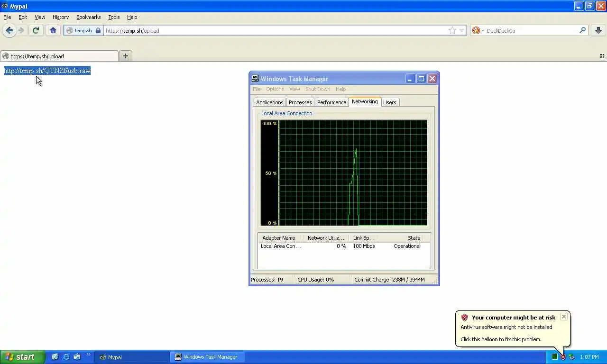Expand the Quick Launch chevron
The width and height of the screenshot is (607, 364).
(88, 355)
